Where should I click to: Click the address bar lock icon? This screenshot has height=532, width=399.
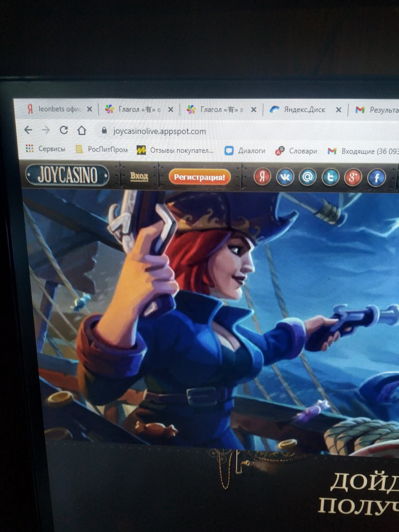pos(104,131)
